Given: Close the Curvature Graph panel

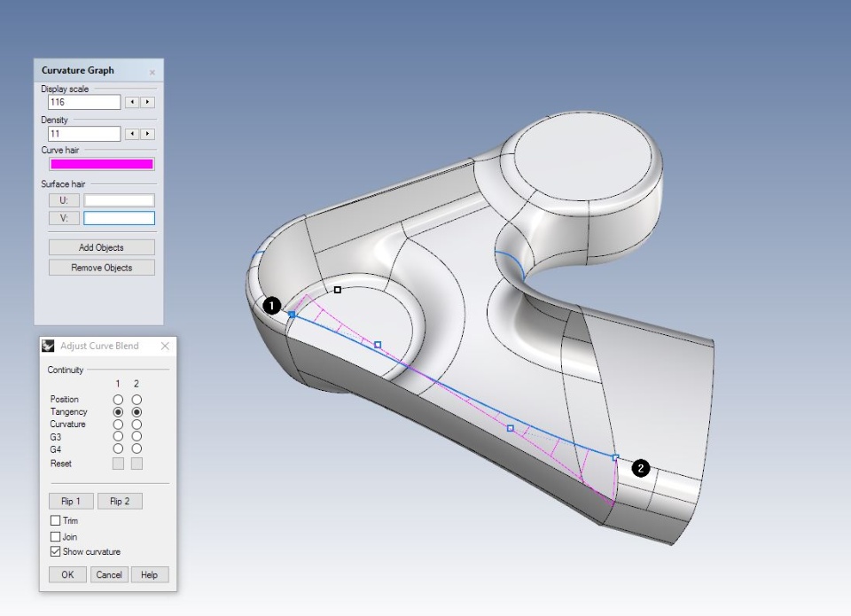Looking at the screenshot, I should pos(152,72).
